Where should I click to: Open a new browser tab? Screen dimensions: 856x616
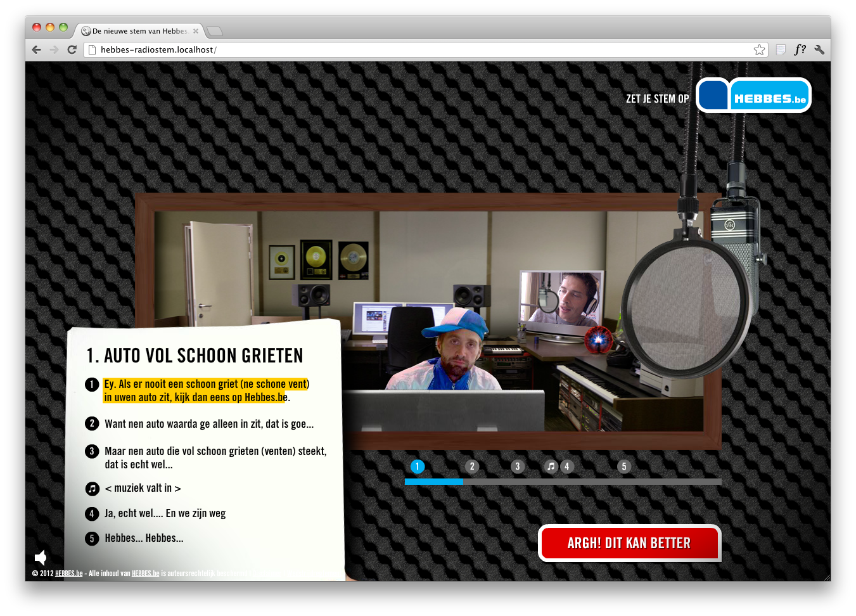215,31
